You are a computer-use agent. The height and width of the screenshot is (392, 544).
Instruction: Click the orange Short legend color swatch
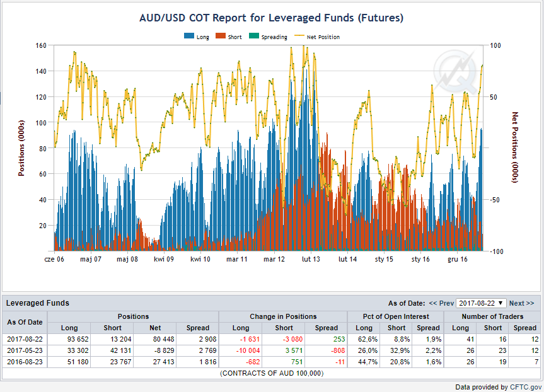coord(221,36)
